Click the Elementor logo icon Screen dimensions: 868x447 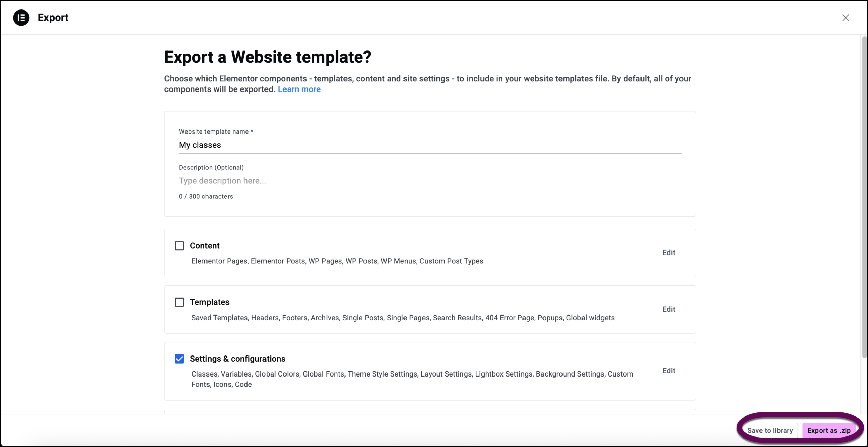(21, 18)
